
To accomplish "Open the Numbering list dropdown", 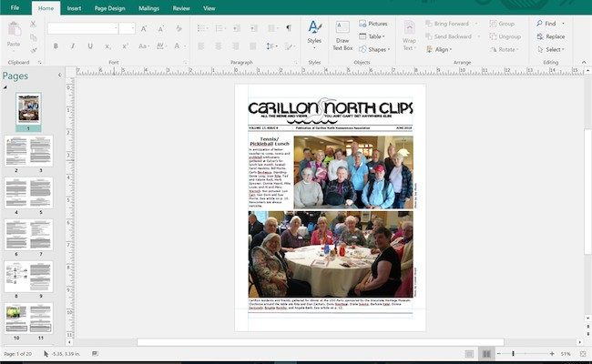I will 219,28.
